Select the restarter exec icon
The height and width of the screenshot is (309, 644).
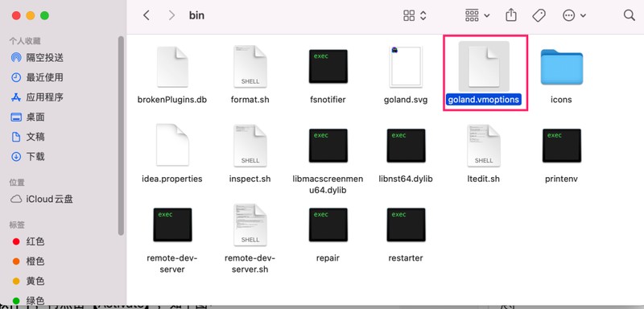pos(406,225)
